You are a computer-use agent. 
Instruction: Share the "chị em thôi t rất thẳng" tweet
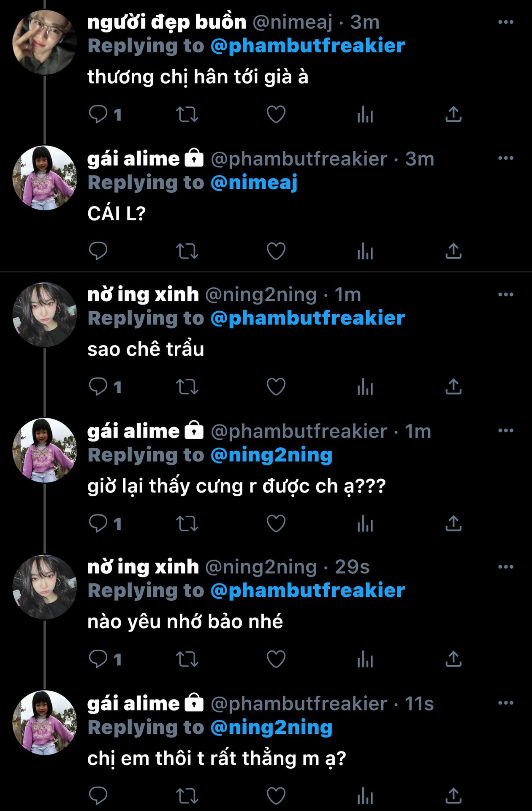(453, 796)
